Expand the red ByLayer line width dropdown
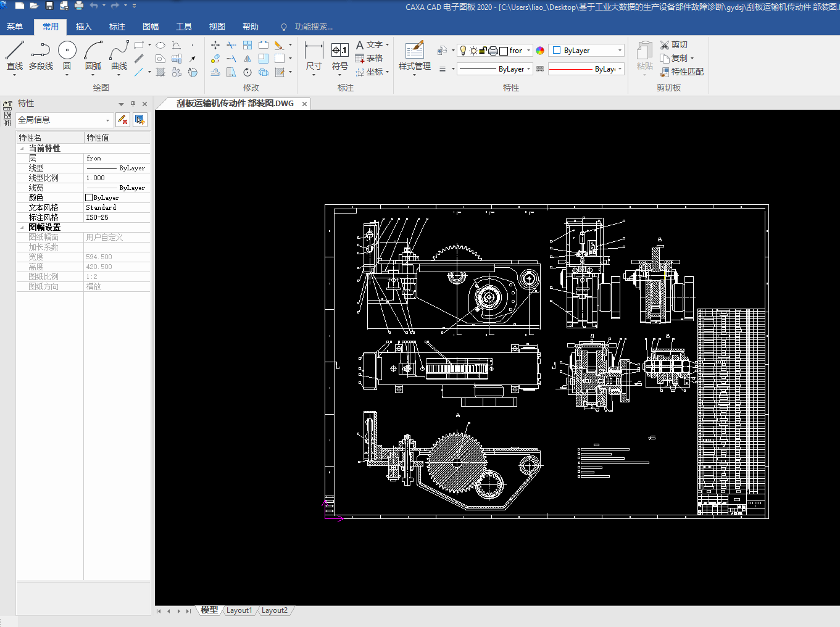This screenshot has width=840, height=627. coord(620,69)
